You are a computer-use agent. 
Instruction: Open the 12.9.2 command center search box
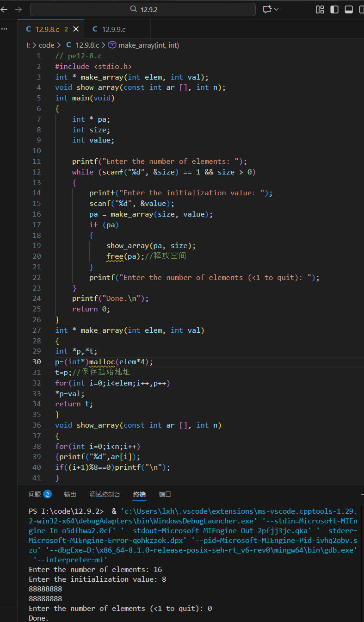pyautogui.click(x=142, y=9)
